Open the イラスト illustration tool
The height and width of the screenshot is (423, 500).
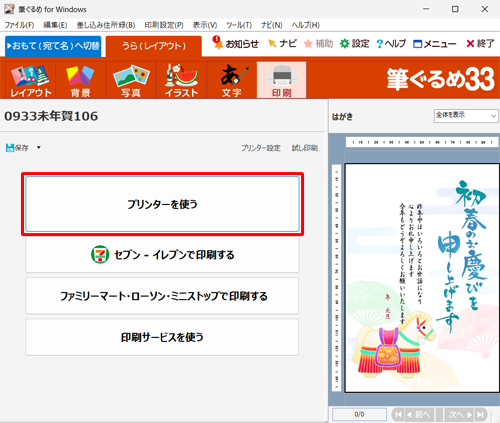[x=181, y=80]
